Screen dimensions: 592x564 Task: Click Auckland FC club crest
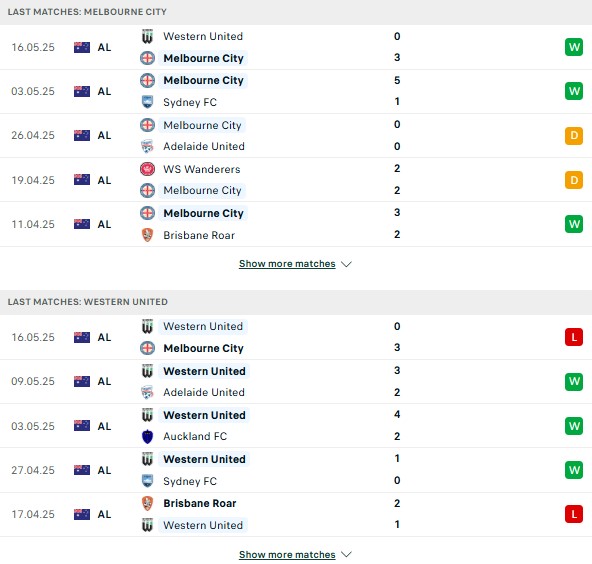pos(147,436)
